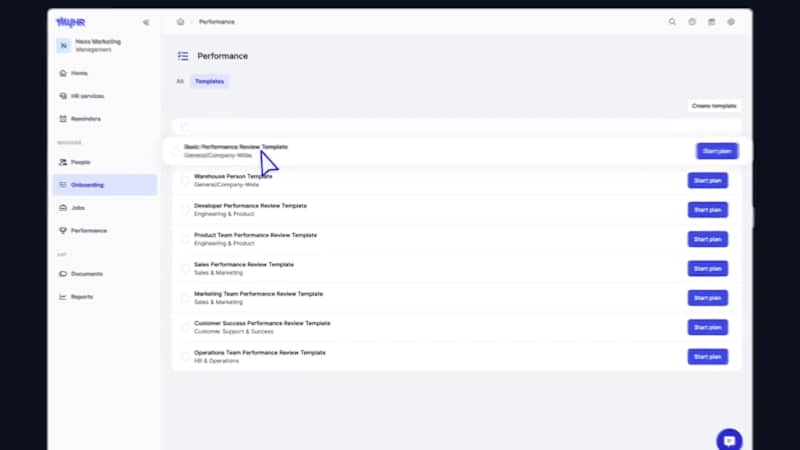Click the People icon in the sidebar
This screenshot has height=450, width=800.
click(x=63, y=162)
